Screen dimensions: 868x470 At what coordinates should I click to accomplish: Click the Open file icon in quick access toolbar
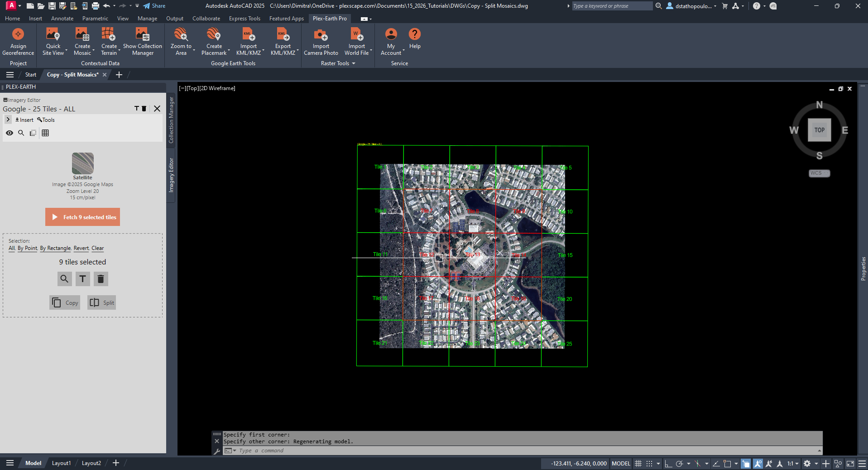[41, 6]
